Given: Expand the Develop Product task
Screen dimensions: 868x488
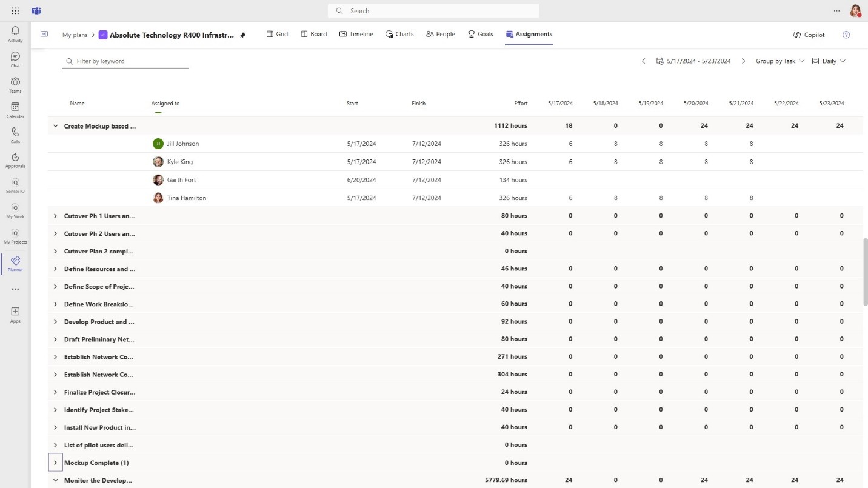Looking at the screenshot, I should point(55,321).
